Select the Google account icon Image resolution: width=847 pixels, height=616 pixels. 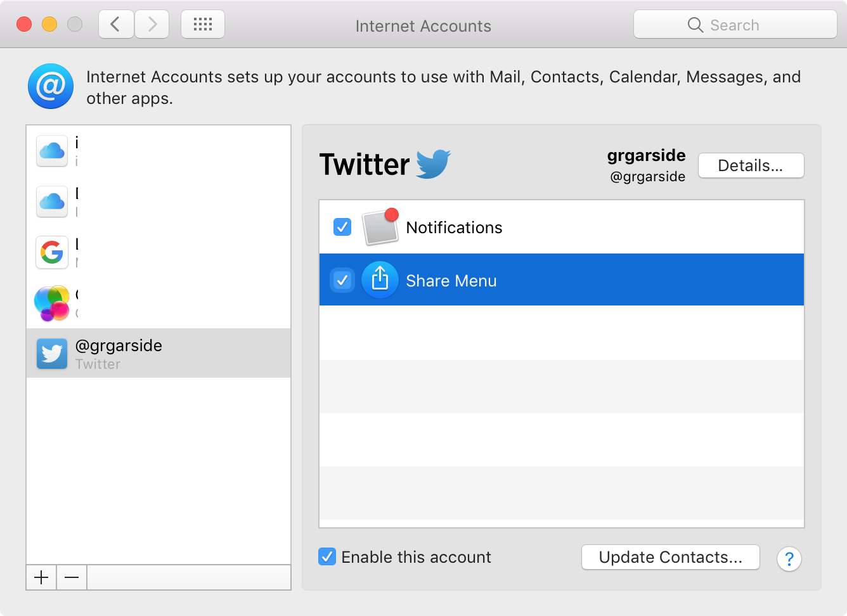point(52,252)
